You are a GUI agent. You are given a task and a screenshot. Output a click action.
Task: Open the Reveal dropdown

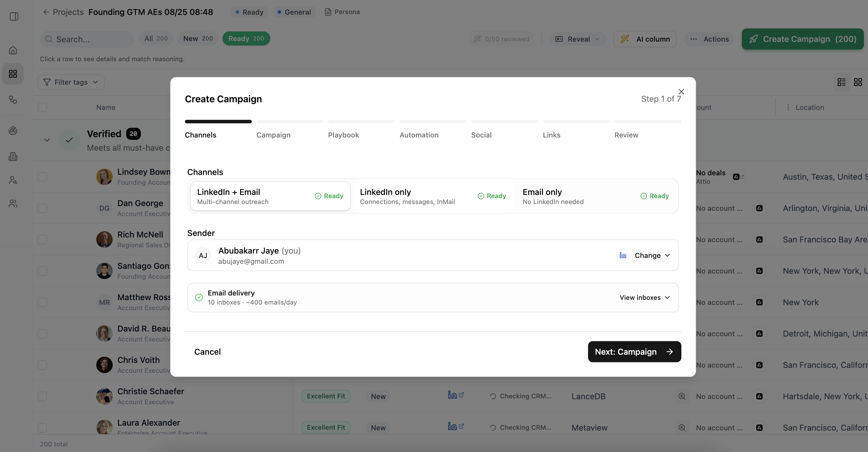577,39
